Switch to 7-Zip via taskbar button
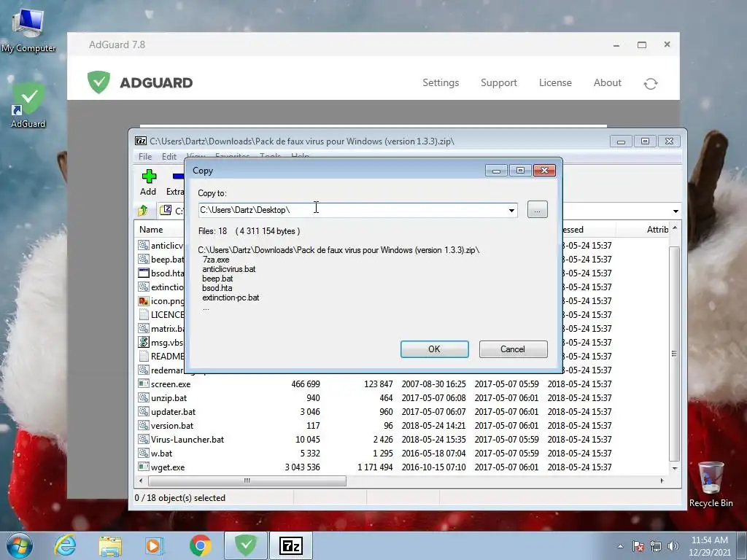Viewport: 747px width, 560px height. tap(292, 545)
